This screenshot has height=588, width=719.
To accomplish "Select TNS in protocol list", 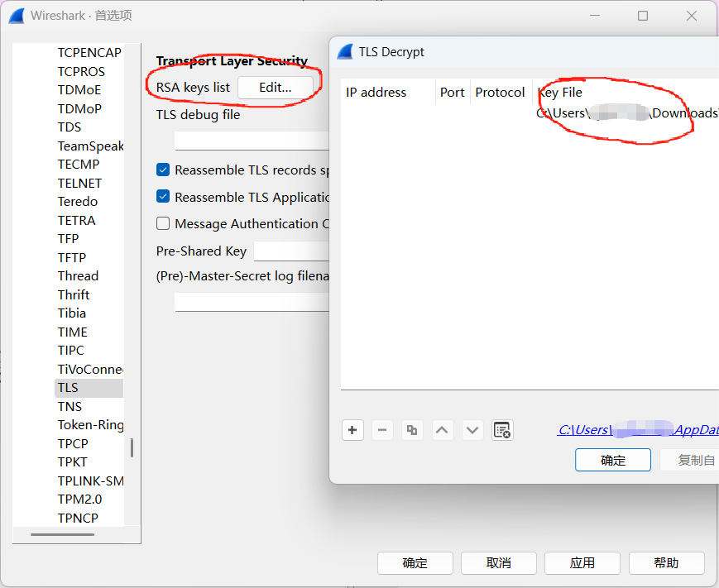I will [x=70, y=406].
